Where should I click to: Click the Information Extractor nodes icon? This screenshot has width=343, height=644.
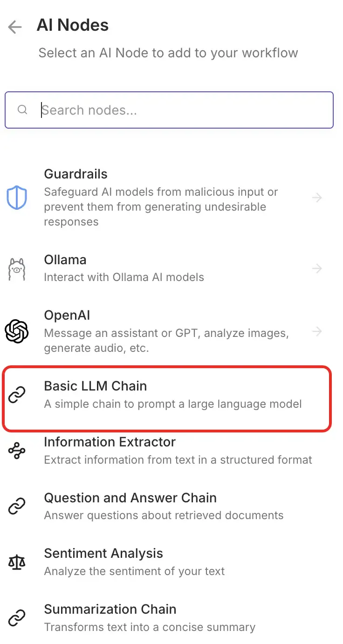(17, 451)
